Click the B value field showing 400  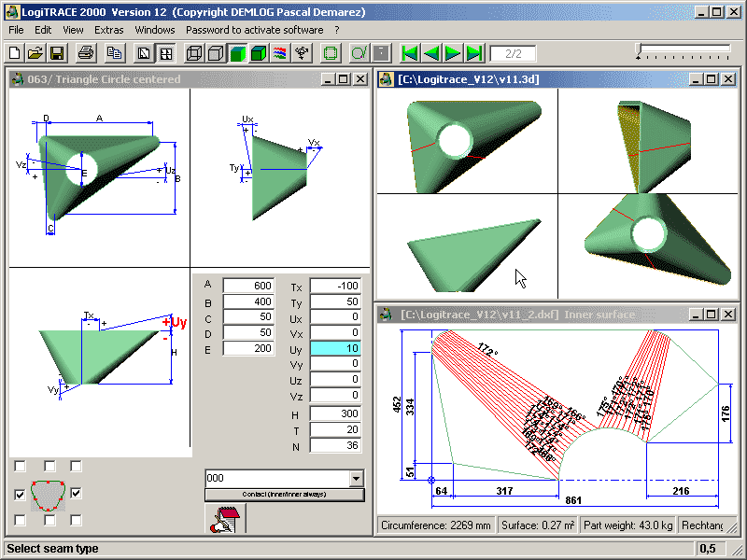[x=248, y=301]
